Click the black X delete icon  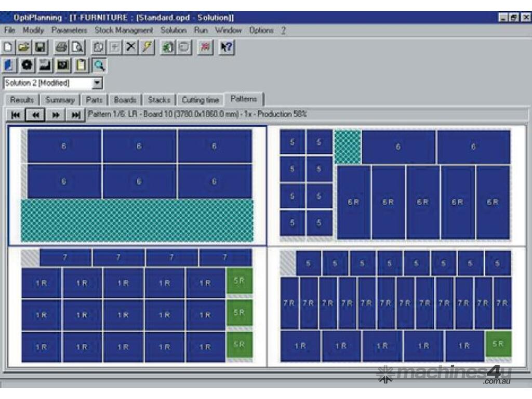click(x=130, y=47)
